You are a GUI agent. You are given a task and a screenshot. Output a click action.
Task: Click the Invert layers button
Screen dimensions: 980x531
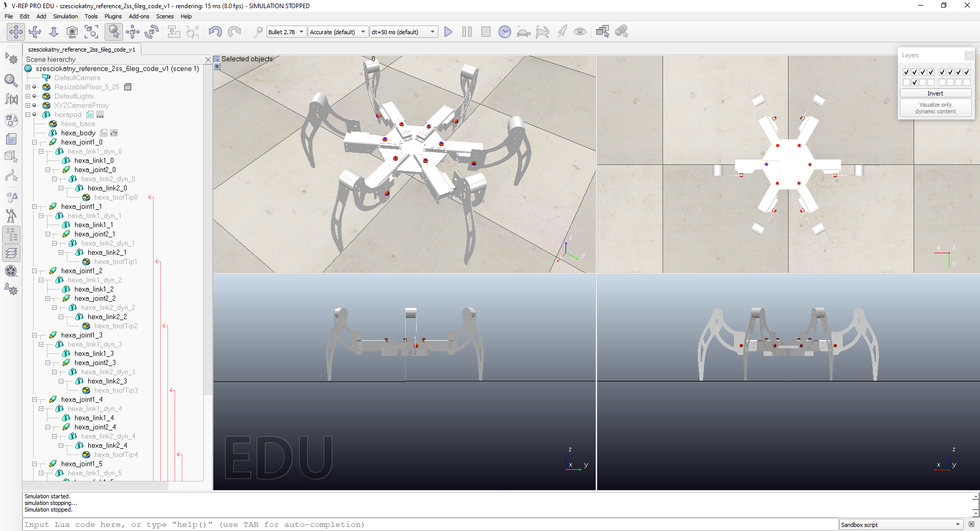(x=935, y=93)
